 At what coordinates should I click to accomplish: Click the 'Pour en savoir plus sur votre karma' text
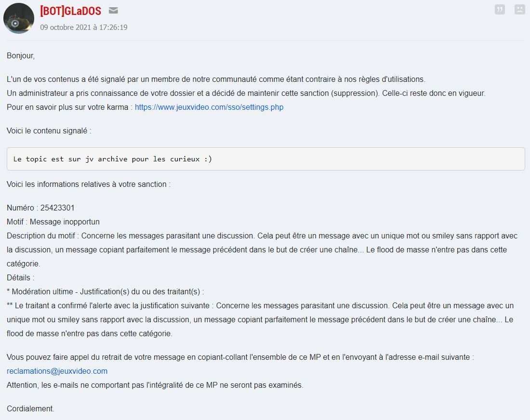(x=67, y=107)
